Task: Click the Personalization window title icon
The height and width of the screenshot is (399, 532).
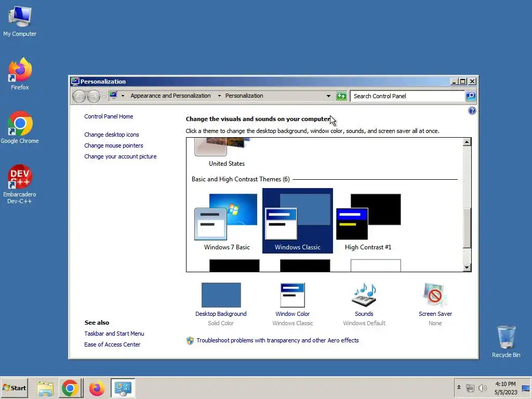Action: click(75, 82)
